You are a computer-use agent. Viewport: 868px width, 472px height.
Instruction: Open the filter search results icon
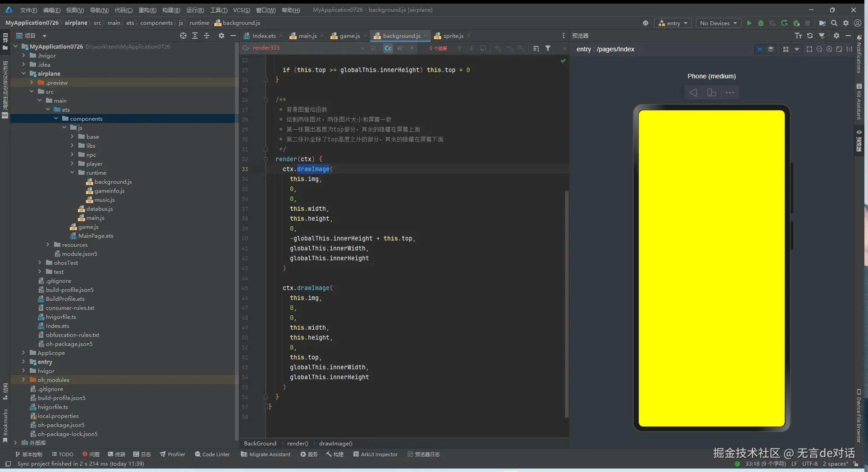(548, 48)
